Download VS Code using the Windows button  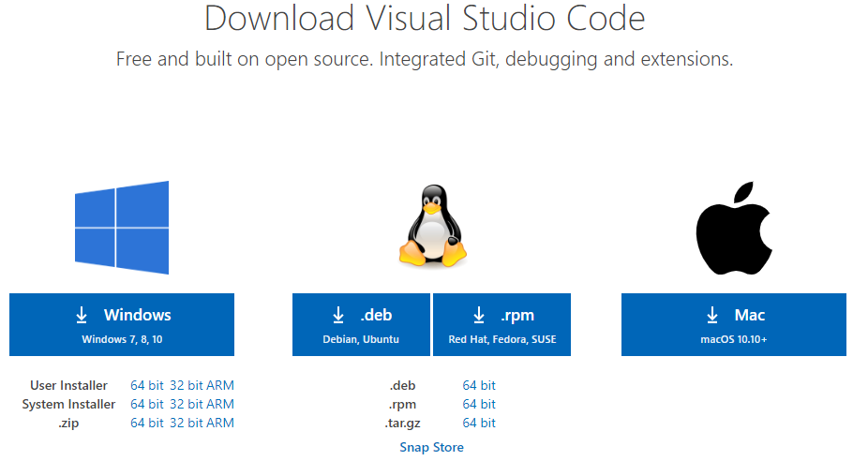122,325
